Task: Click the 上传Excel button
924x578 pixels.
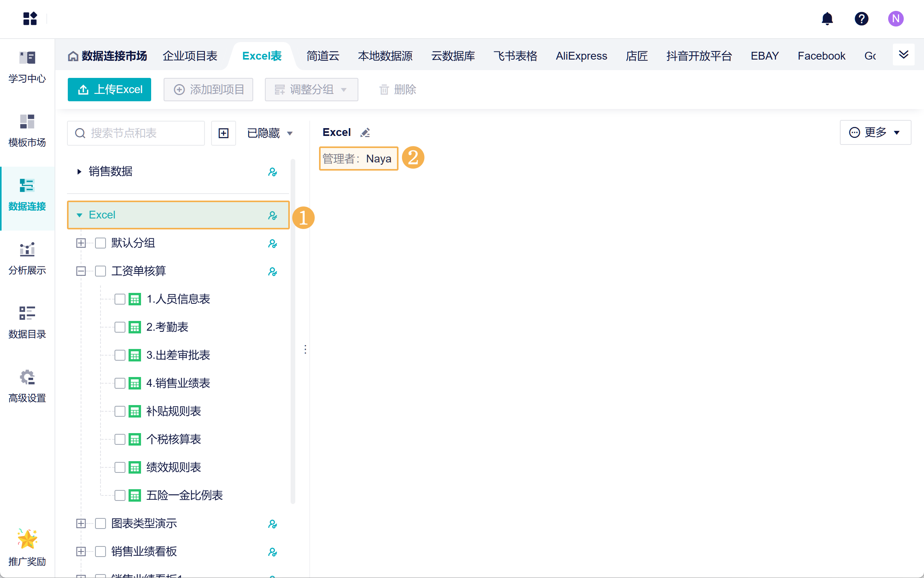Action: point(109,90)
